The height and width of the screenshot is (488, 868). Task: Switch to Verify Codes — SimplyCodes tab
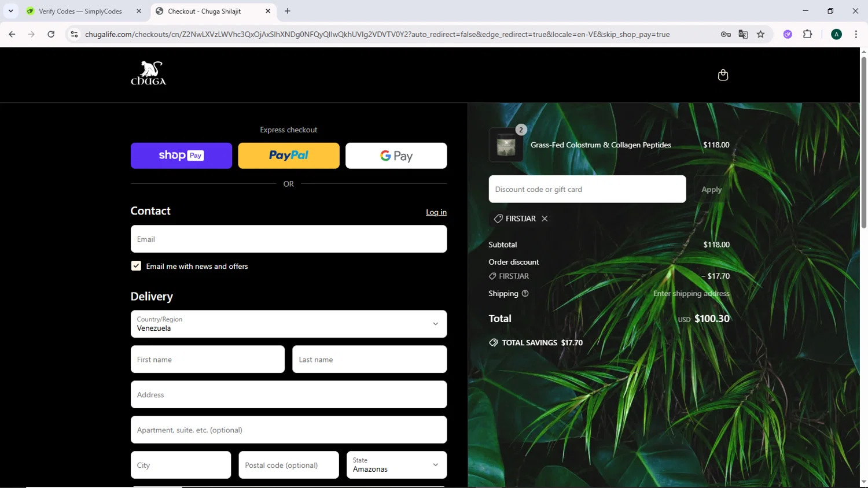(x=80, y=11)
